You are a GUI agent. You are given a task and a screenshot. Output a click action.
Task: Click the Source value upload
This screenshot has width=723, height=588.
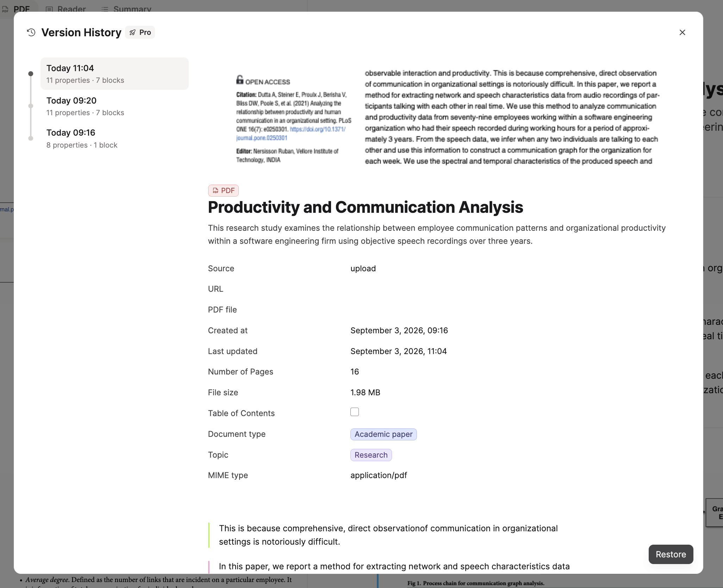click(x=363, y=268)
